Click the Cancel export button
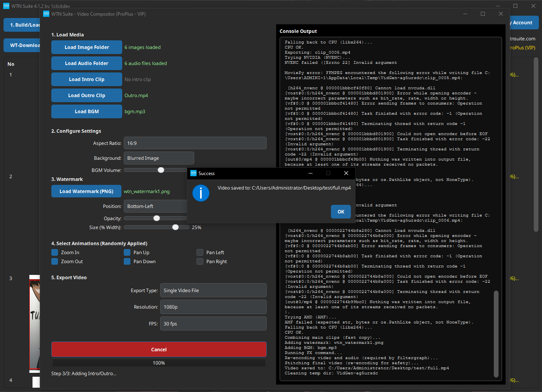 coord(159,349)
